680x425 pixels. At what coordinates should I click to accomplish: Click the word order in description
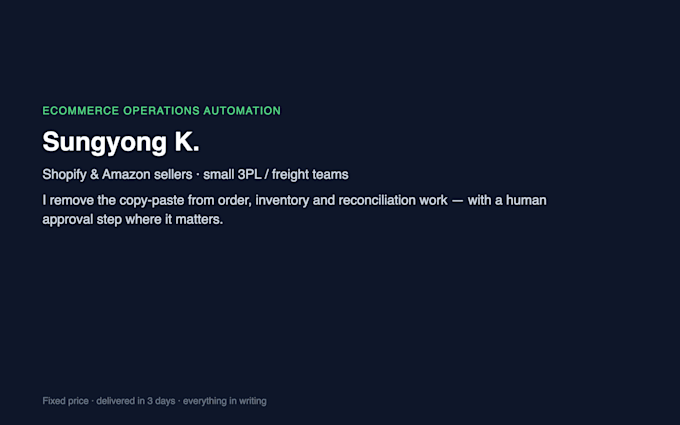235,200
